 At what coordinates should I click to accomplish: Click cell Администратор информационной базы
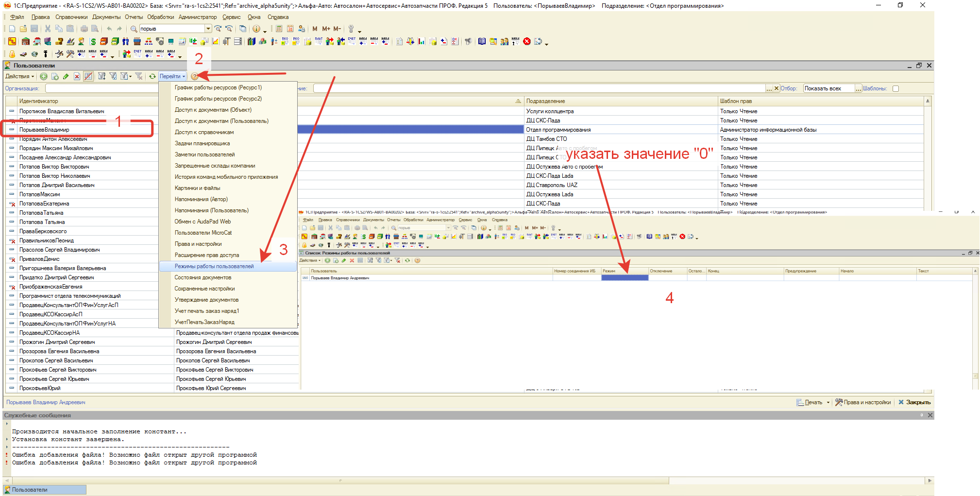(821, 130)
